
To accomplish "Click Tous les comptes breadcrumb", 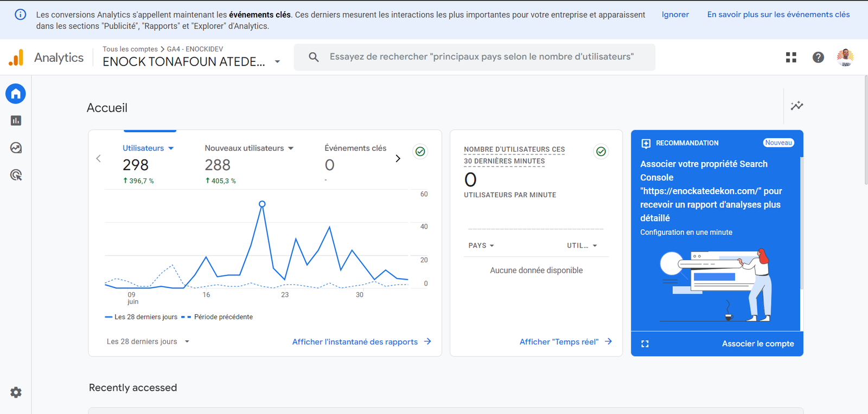I will pos(130,49).
